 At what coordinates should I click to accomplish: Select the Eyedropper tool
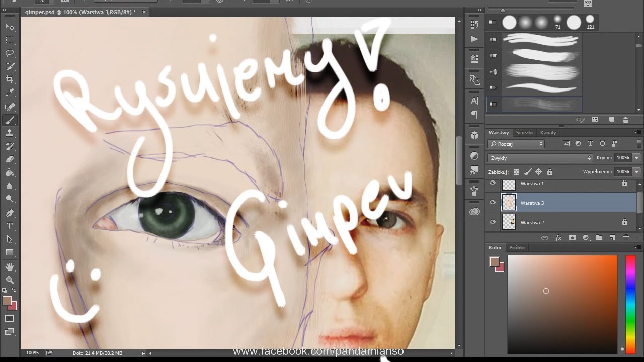pos(10,93)
